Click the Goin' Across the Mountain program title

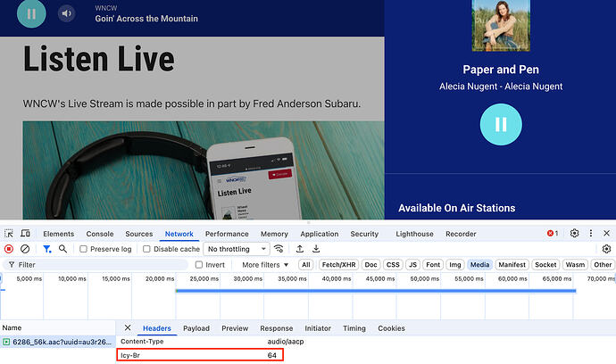point(146,19)
